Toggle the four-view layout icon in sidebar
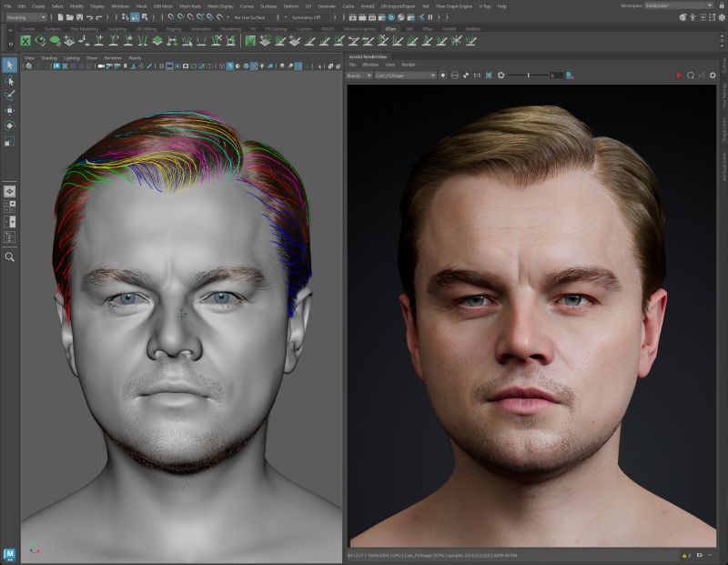 (9, 207)
